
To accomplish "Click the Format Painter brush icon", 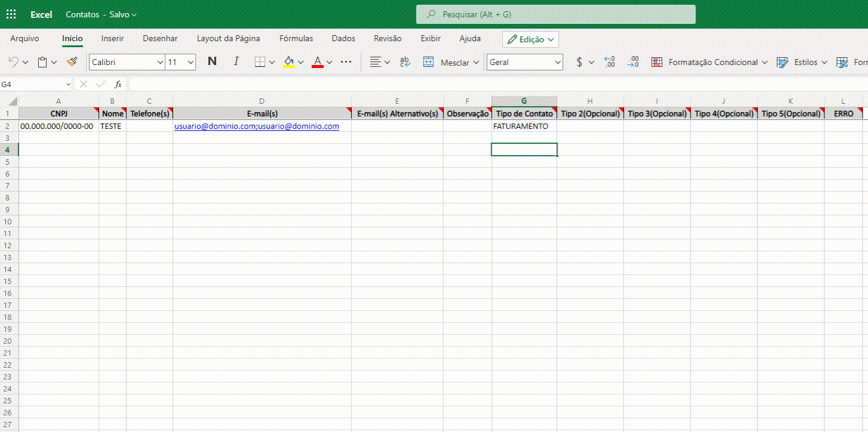I will coord(72,62).
